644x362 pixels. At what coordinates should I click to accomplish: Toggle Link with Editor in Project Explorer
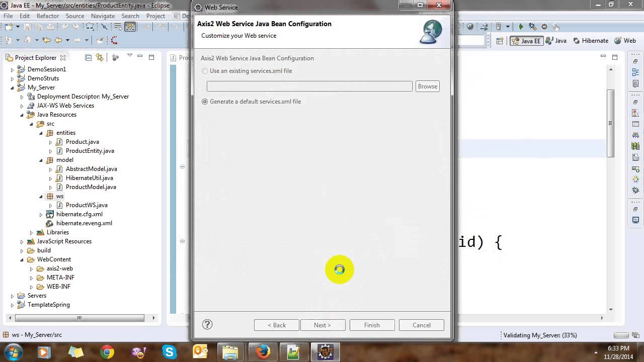click(99, 58)
